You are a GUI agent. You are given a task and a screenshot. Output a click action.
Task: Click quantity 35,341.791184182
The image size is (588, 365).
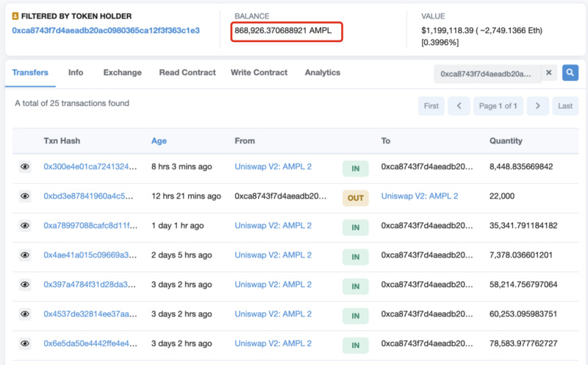coord(523,226)
